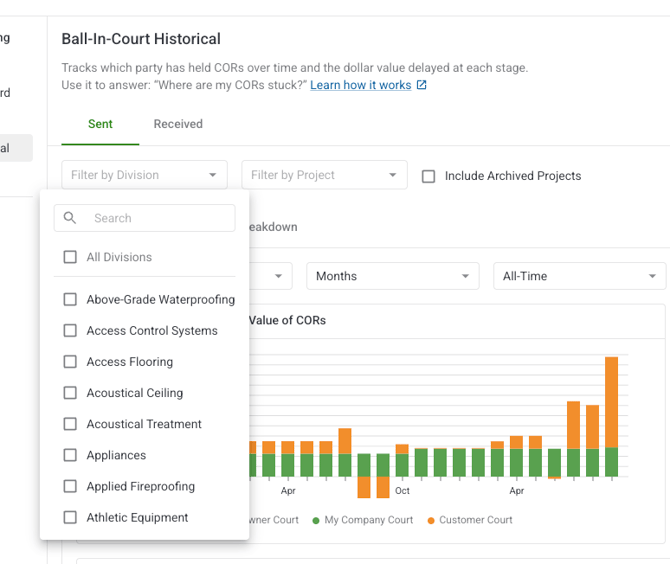The height and width of the screenshot is (564, 670).
Task: Click the orange Customer Court legend dot
Action: [x=431, y=520]
